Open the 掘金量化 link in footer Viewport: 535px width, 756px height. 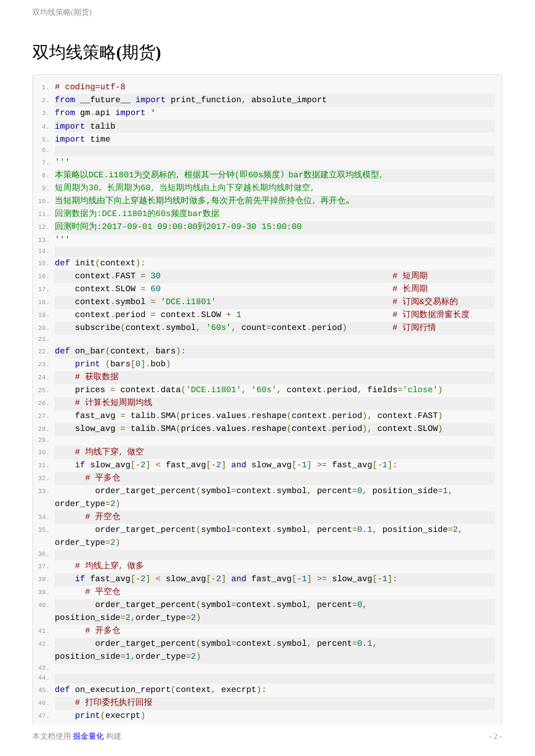(x=88, y=736)
